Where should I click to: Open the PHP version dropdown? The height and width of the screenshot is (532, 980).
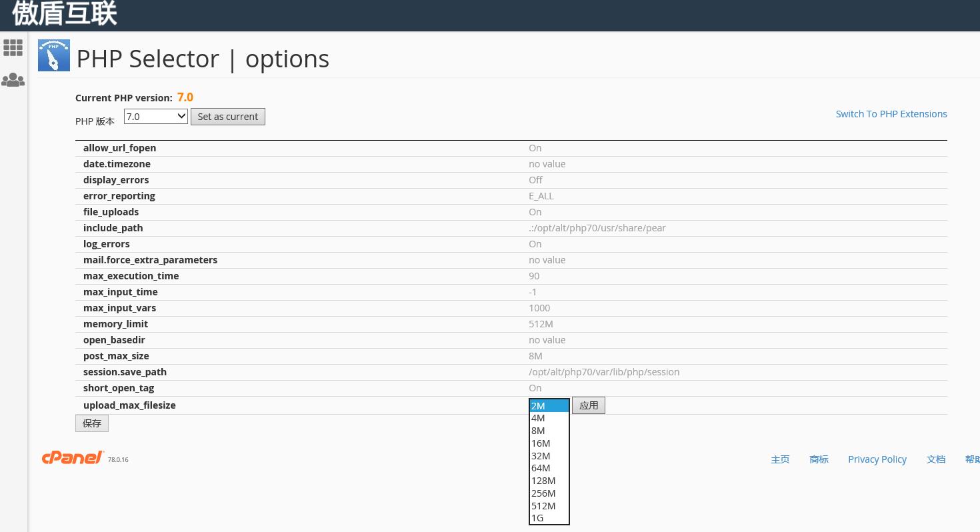(x=156, y=117)
